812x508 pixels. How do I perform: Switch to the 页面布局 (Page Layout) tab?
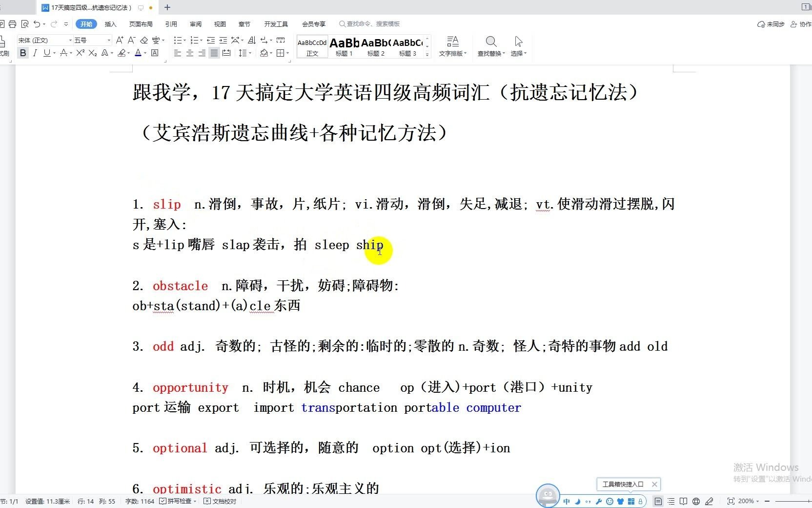[141, 24]
